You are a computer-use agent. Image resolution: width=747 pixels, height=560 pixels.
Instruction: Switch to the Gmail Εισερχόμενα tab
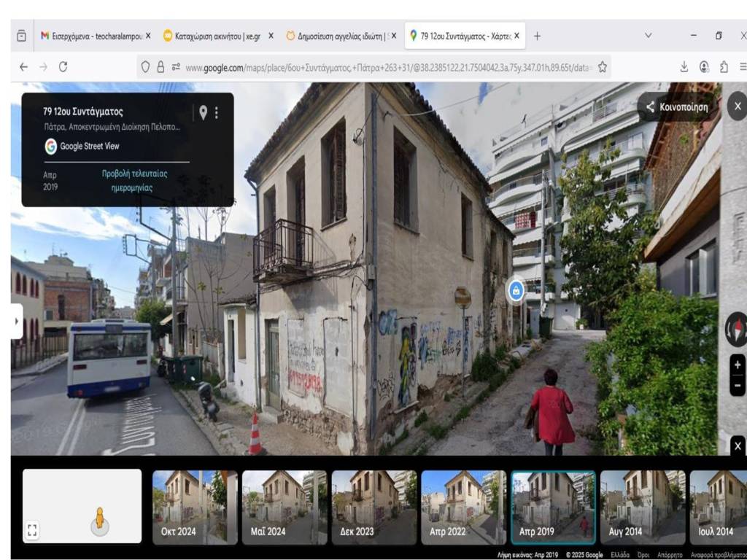pyautogui.click(x=95, y=35)
